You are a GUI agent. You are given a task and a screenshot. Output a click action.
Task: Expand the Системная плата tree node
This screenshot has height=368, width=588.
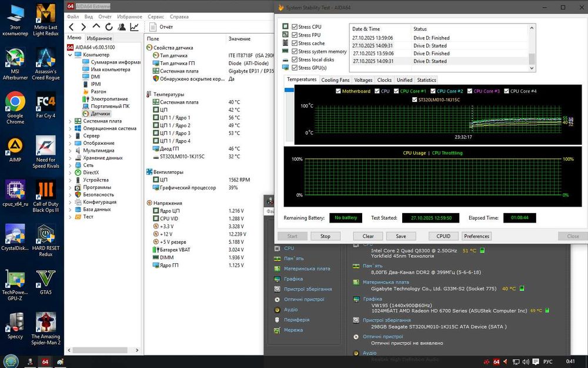tap(70, 121)
